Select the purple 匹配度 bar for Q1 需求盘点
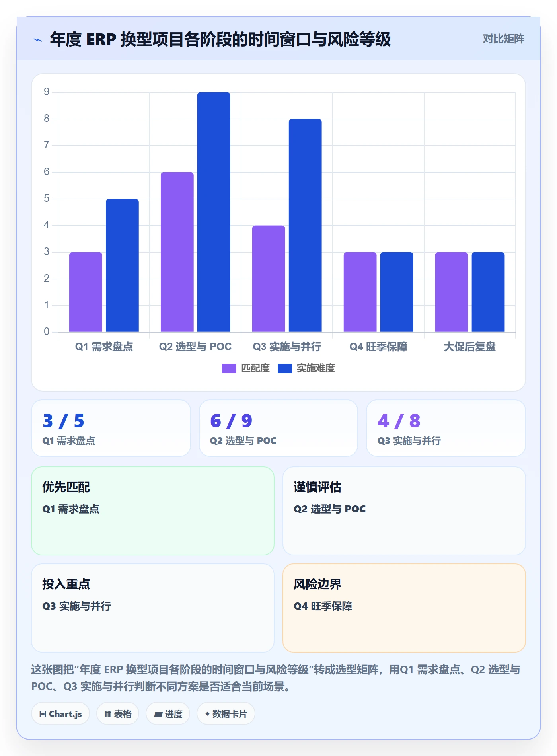This screenshot has height=756, width=557. click(86, 292)
